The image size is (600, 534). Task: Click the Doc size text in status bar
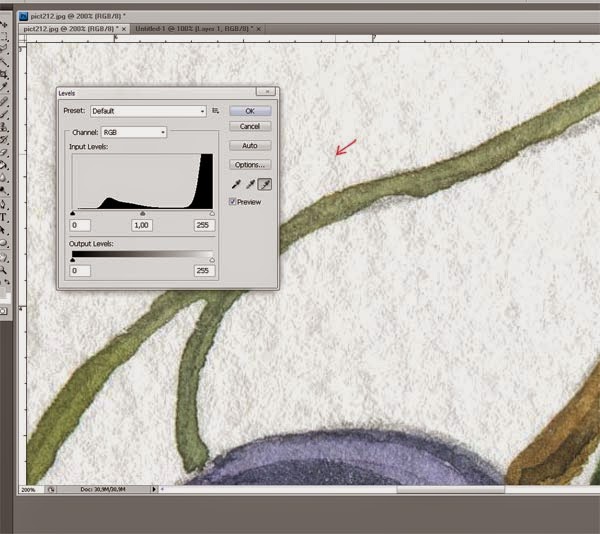coord(103,489)
